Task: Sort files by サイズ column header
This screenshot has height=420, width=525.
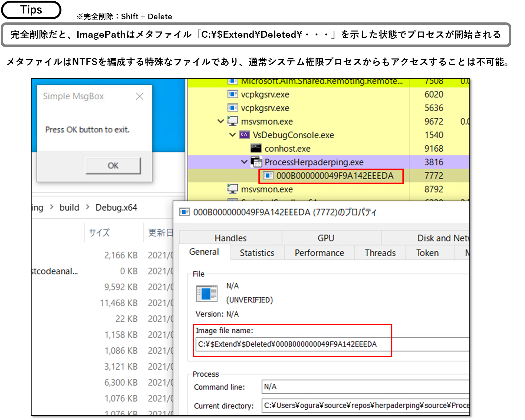Action: click(99, 233)
